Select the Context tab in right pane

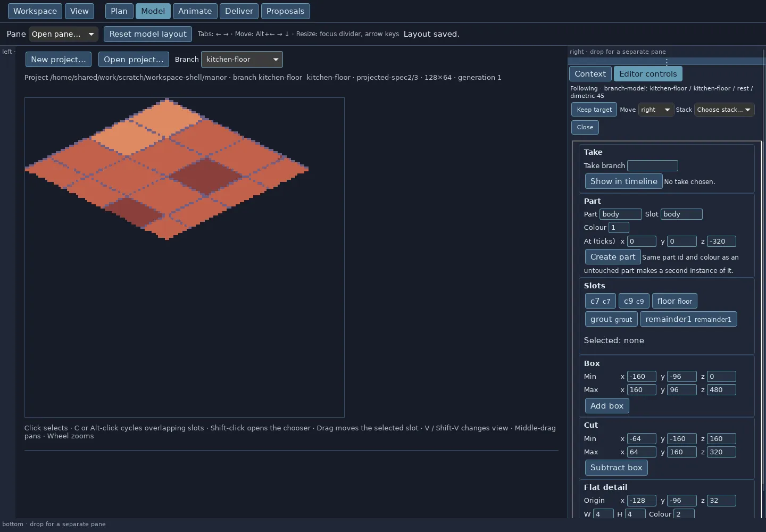click(x=590, y=74)
